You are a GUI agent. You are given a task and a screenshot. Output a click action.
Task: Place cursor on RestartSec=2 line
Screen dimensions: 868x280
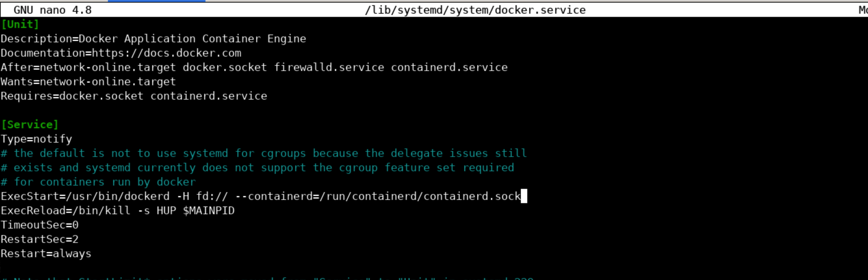pos(40,240)
